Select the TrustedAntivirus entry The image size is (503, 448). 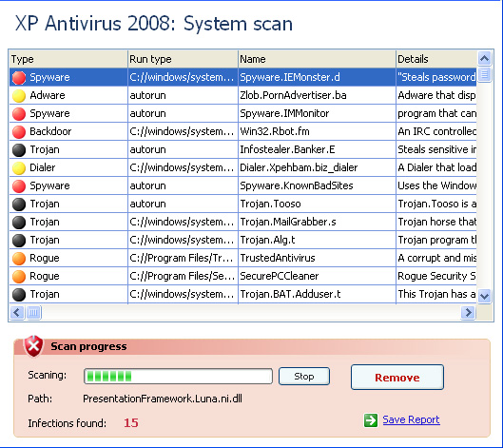click(x=317, y=258)
